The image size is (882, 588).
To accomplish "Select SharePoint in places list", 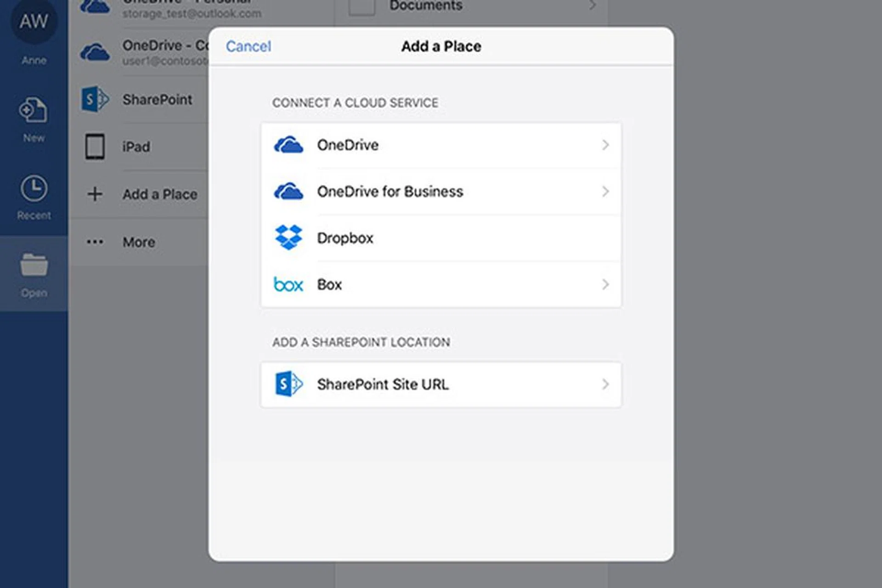I will pyautogui.click(x=157, y=100).
